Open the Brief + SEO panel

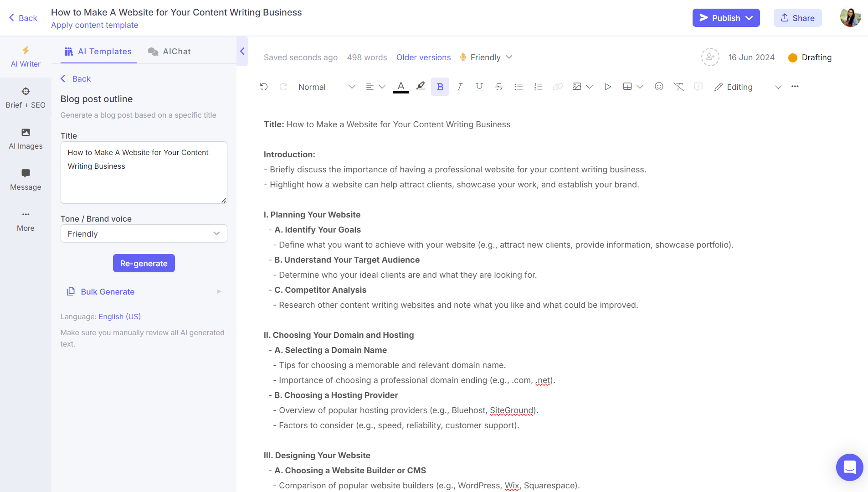[26, 97]
